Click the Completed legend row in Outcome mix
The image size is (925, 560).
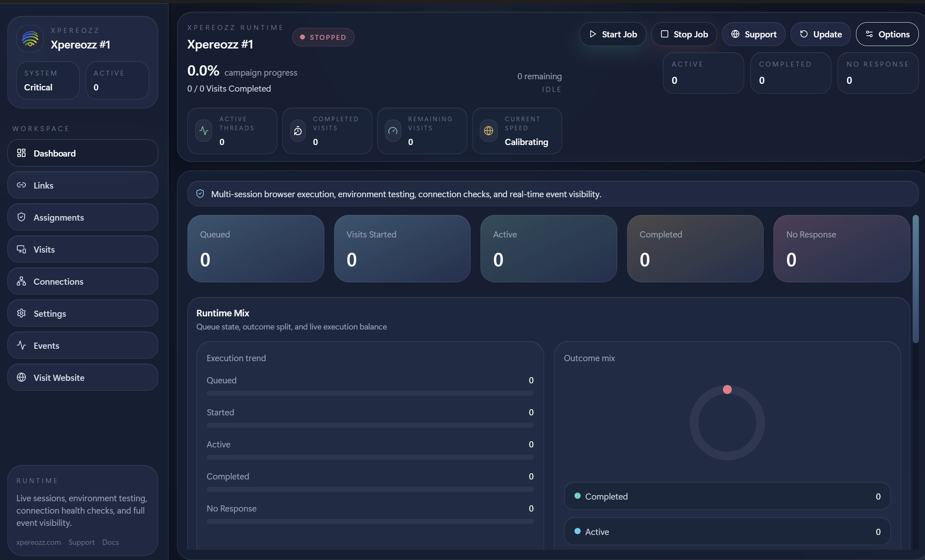(727, 496)
